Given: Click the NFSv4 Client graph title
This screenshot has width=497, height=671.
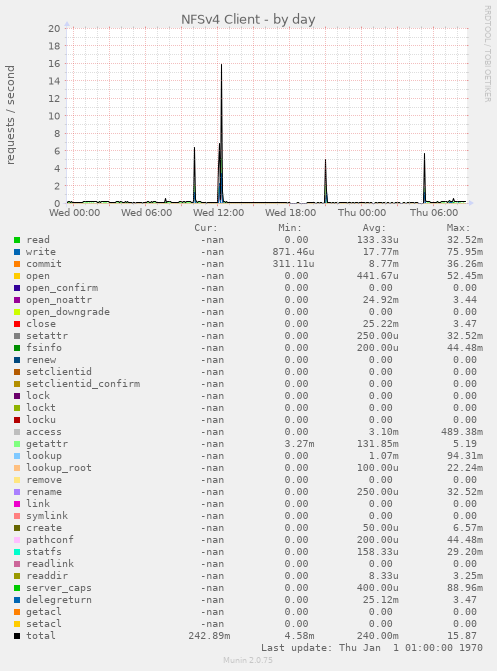Looking at the screenshot, I should [248, 19].
